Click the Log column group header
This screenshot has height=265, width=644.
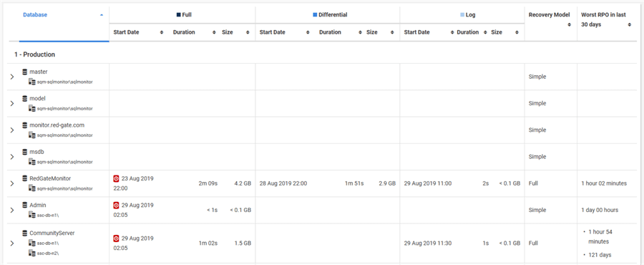coord(468,15)
